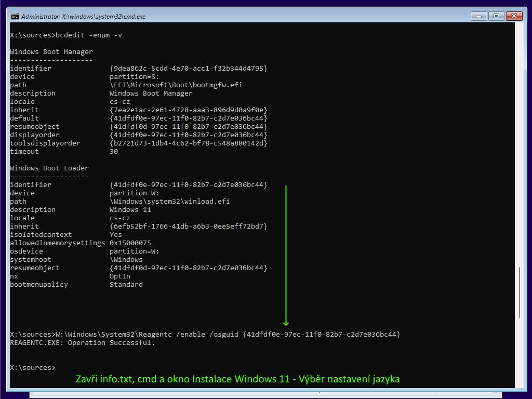Screen dimensions: 532x399
Task: Click the timeout value 30
Action: pos(114,152)
